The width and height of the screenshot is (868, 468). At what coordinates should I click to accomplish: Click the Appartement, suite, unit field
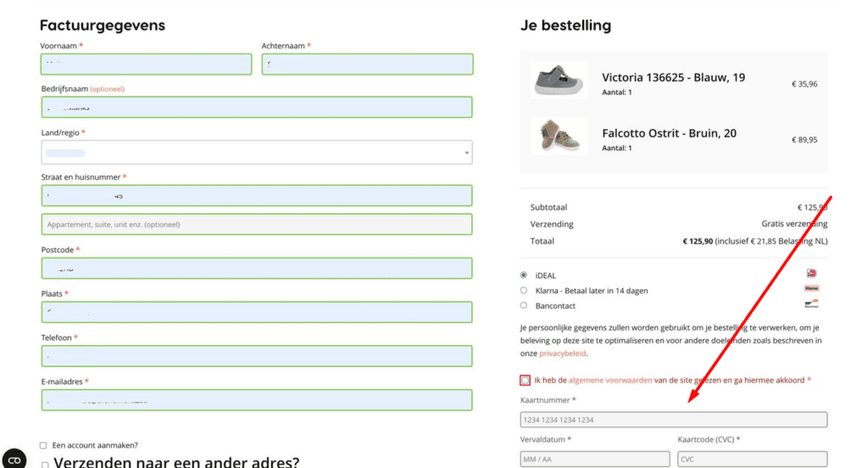point(256,225)
